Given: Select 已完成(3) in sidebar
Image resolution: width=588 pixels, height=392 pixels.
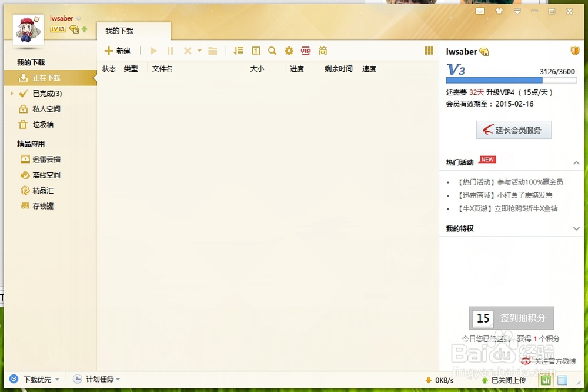Looking at the screenshot, I should 47,94.
